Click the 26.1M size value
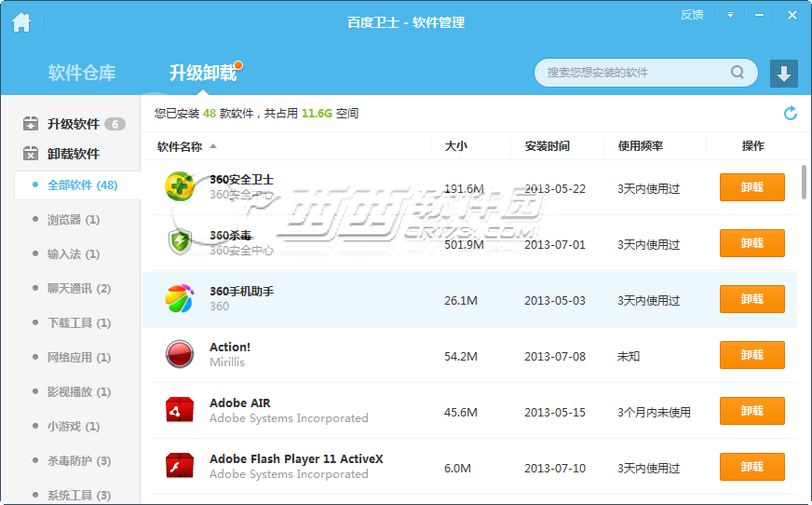 pos(461,300)
